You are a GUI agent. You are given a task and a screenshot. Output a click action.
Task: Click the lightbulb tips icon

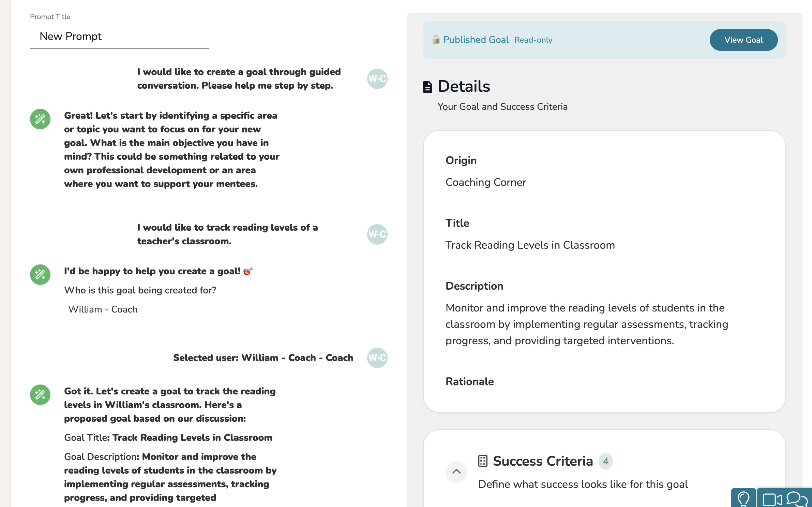[743, 499]
